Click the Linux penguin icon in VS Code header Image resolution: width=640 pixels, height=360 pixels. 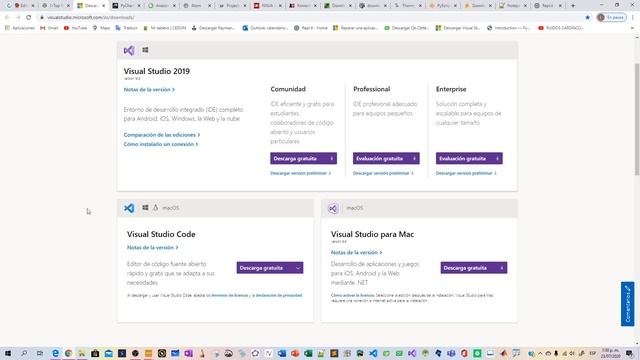(x=156, y=208)
